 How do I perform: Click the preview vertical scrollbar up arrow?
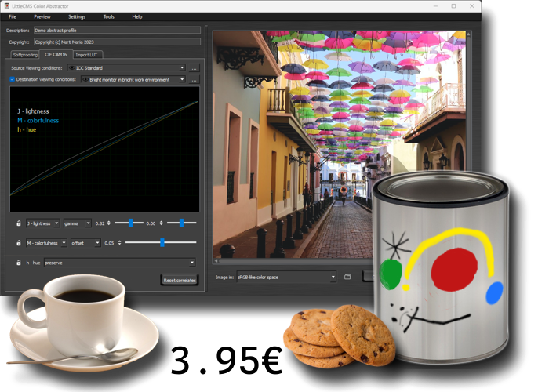coord(468,34)
